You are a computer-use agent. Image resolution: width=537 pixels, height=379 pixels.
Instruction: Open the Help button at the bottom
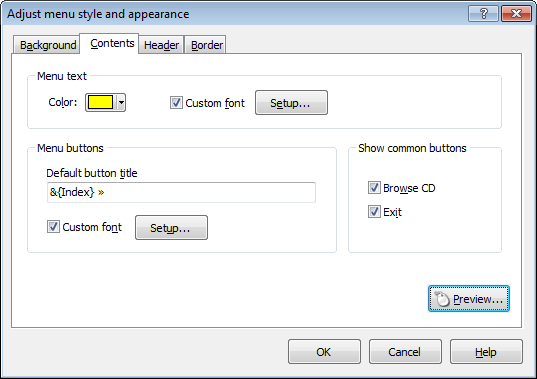pos(486,352)
